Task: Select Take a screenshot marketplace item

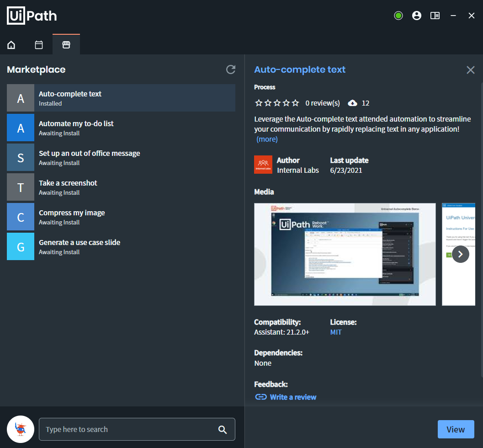Action: pyautogui.click(x=121, y=187)
